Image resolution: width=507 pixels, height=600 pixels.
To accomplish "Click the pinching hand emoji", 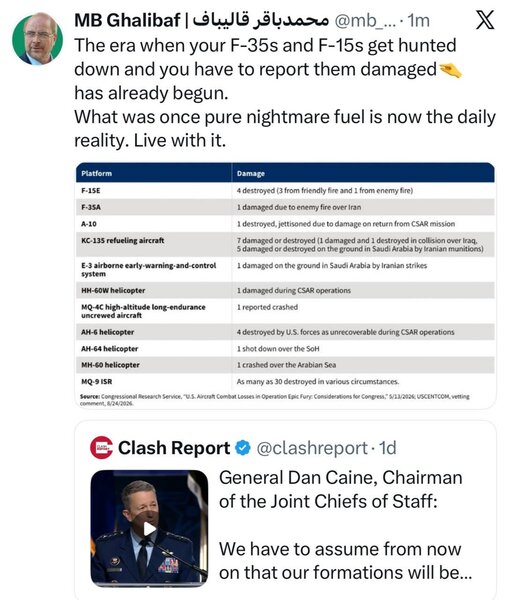I will (x=450, y=70).
